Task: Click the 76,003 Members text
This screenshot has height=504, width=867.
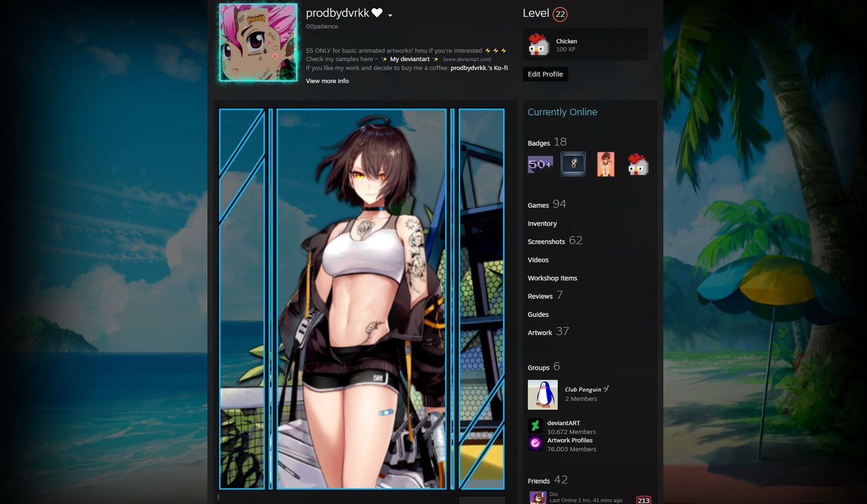Action: (x=572, y=449)
